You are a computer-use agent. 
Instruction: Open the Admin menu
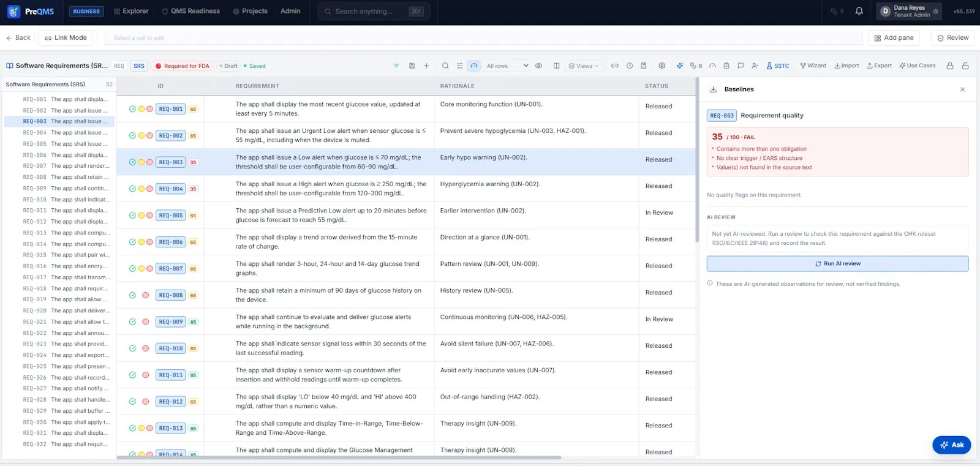point(290,11)
